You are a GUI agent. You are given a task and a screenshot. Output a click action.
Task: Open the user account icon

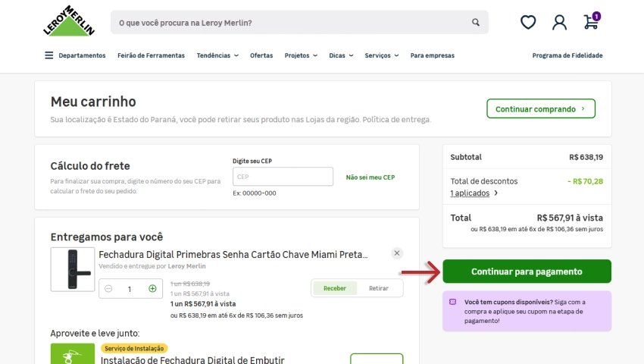(559, 22)
